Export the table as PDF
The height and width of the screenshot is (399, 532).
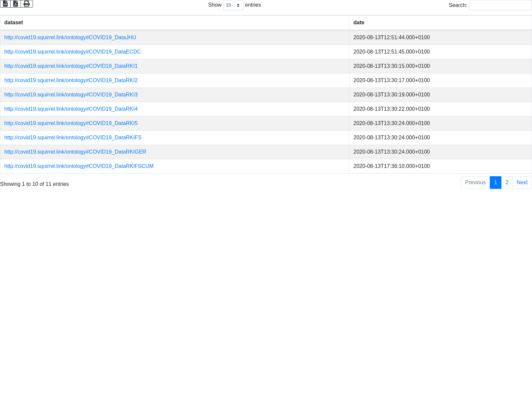[16, 4]
